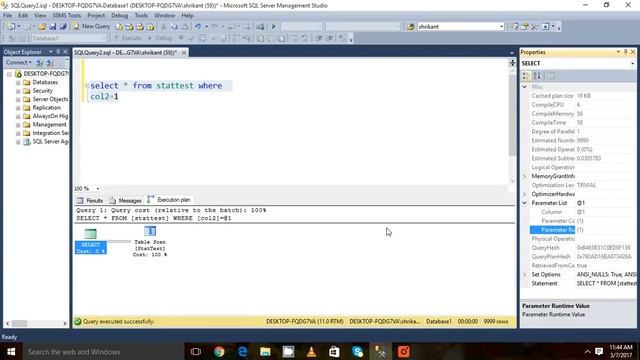The width and height of the screenshot is (640, 360).
Task: Close the SQLQuery2.sql document tab
Action: click(x=184, y=52)
